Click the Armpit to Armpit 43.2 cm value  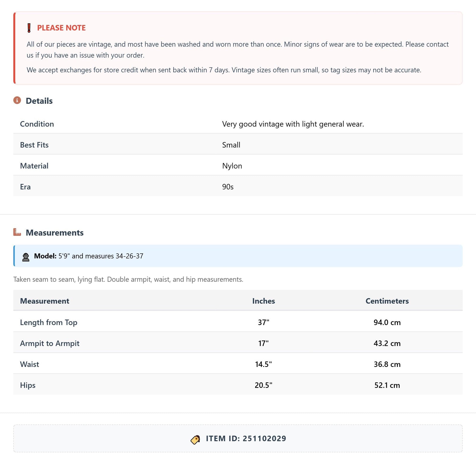387,343
